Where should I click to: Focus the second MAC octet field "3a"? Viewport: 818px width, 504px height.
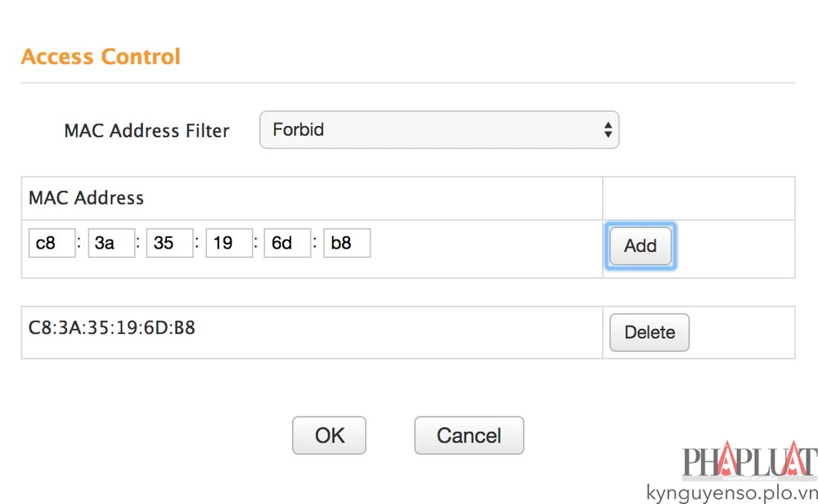coord(111,244)
